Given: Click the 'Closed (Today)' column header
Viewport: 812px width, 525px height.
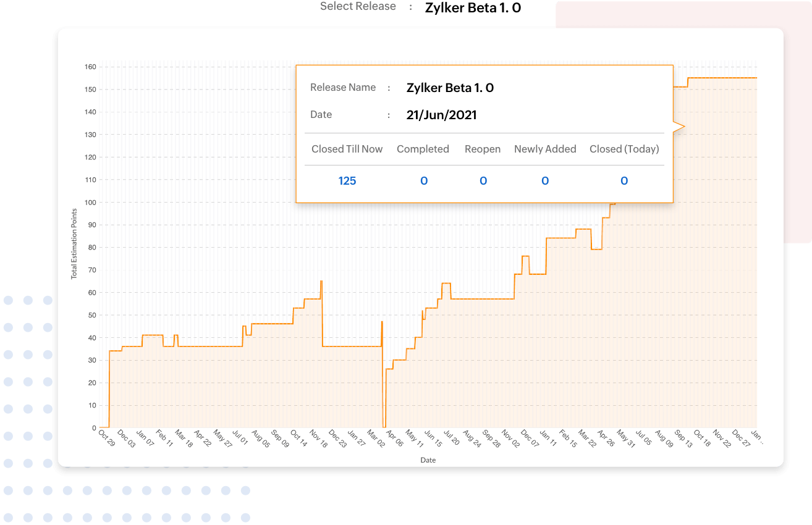Looking at the screenshot, I should (x=624, y=149).
